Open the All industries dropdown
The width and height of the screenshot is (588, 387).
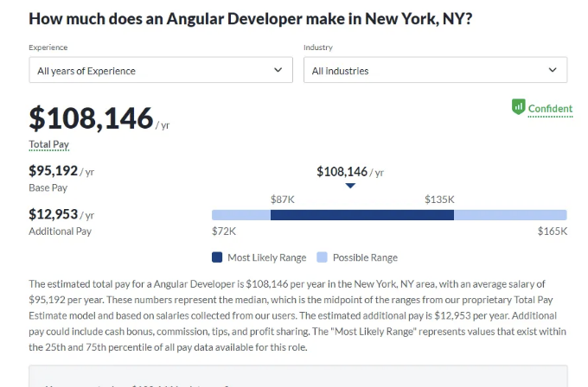[x=435, y=70]
